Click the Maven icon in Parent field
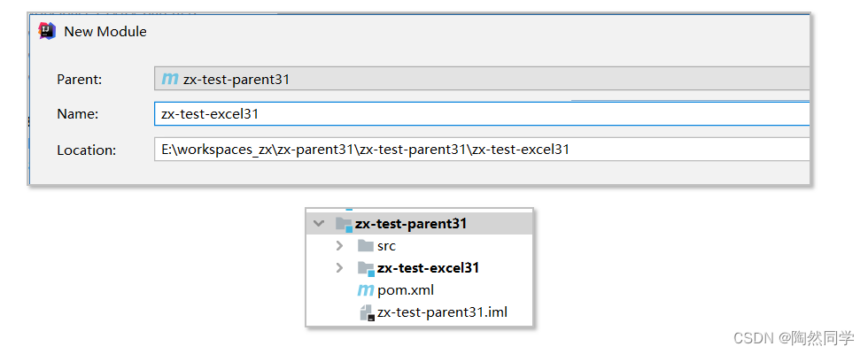868x354 pixels. pos(169,79)
